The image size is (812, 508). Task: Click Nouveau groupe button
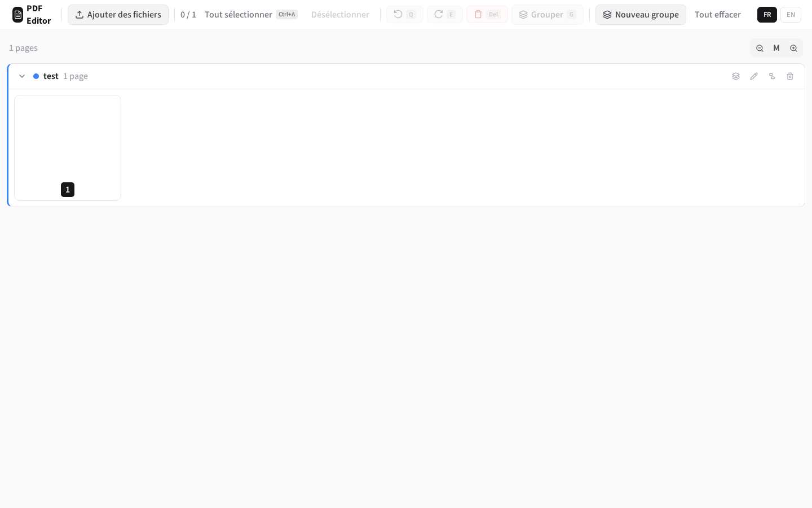641,14
